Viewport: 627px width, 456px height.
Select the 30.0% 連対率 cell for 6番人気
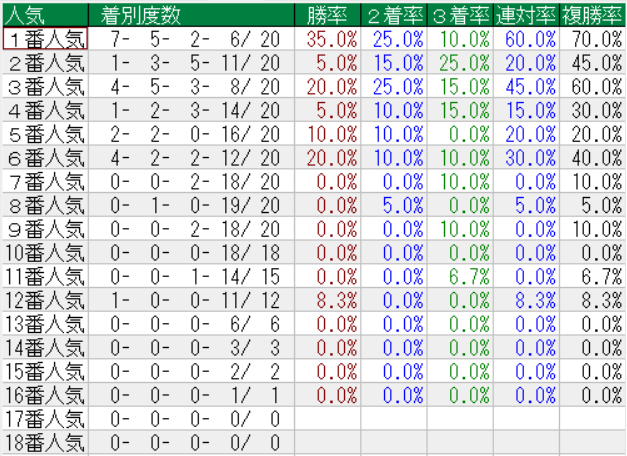[526, 157]
